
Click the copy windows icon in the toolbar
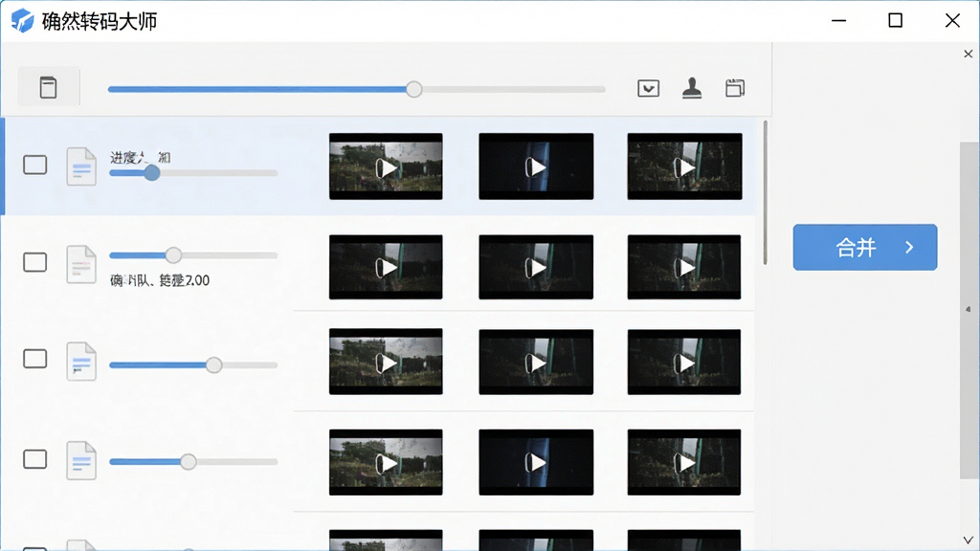(735, 88)
